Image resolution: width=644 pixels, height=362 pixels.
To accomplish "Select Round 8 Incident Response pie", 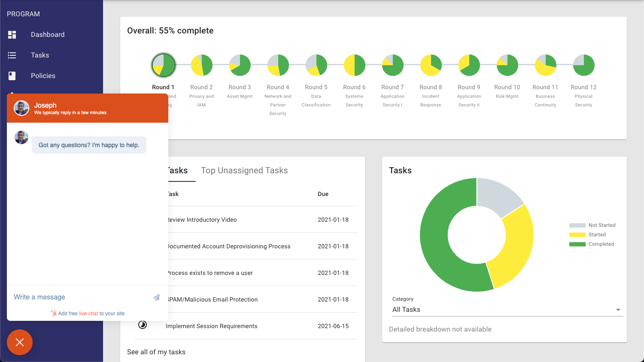I will click(431, 65).
